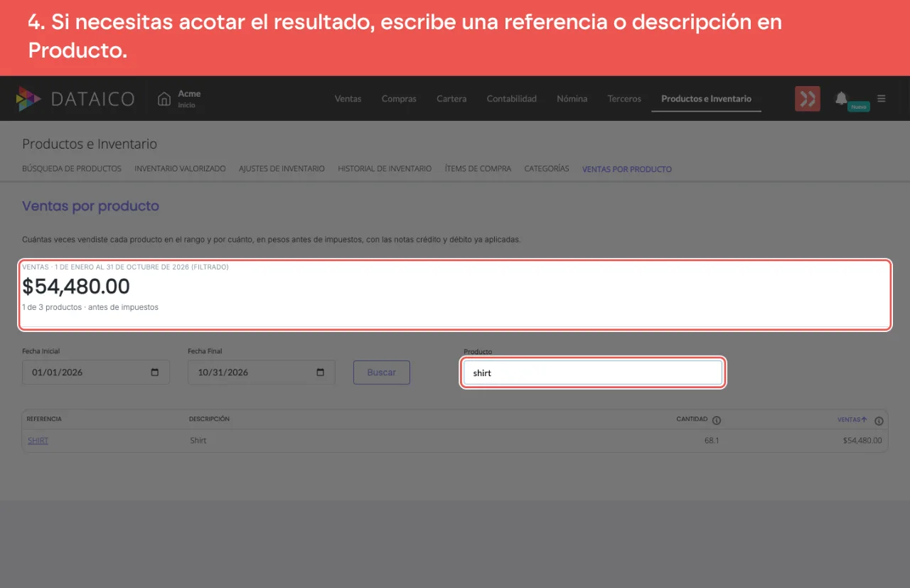Open the Contabilidad menu

tap(512, 99)
